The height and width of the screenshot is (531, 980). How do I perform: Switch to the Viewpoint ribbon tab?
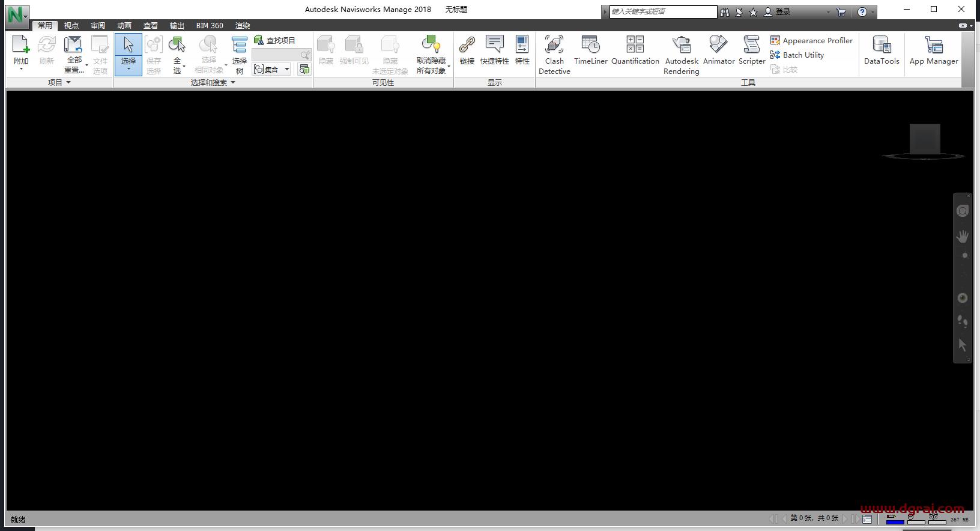click(71, 25)
